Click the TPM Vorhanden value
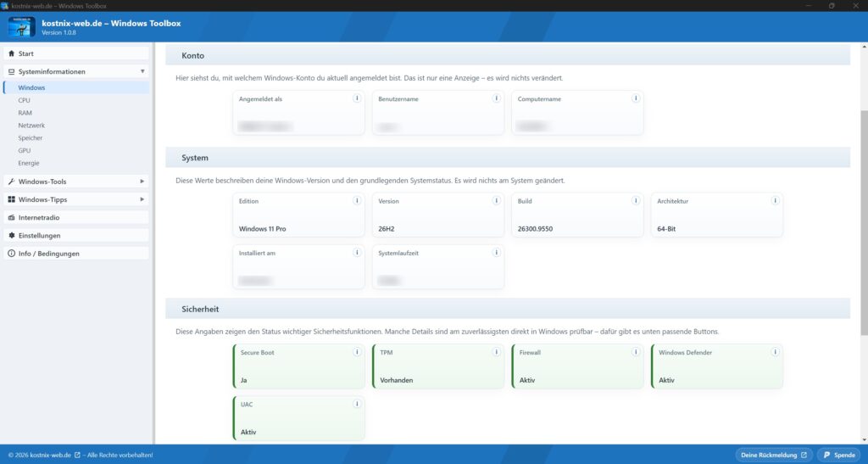The width and height of the screenshot is (868, 464). click(x=397, y=380)
